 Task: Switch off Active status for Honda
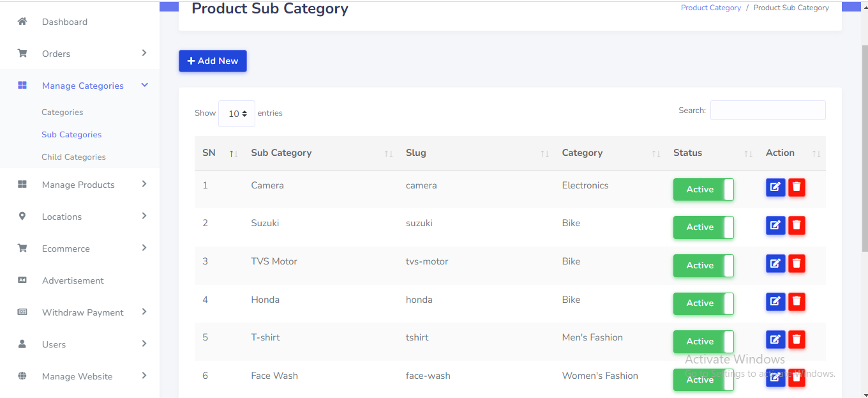coord(703,303)
